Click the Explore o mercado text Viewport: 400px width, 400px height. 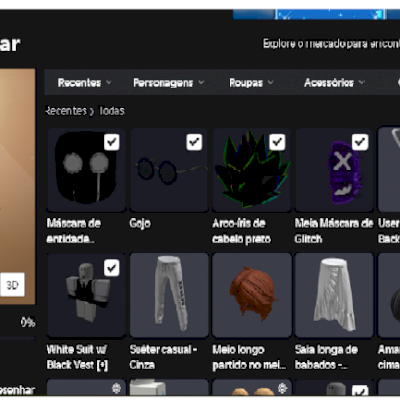pos(331,44)
